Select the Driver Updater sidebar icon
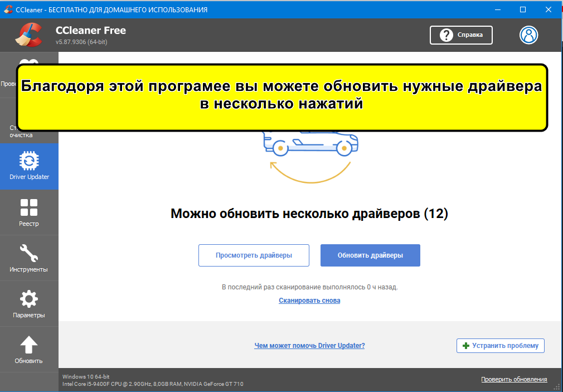563x392 pixels. (x=29, y=162)
